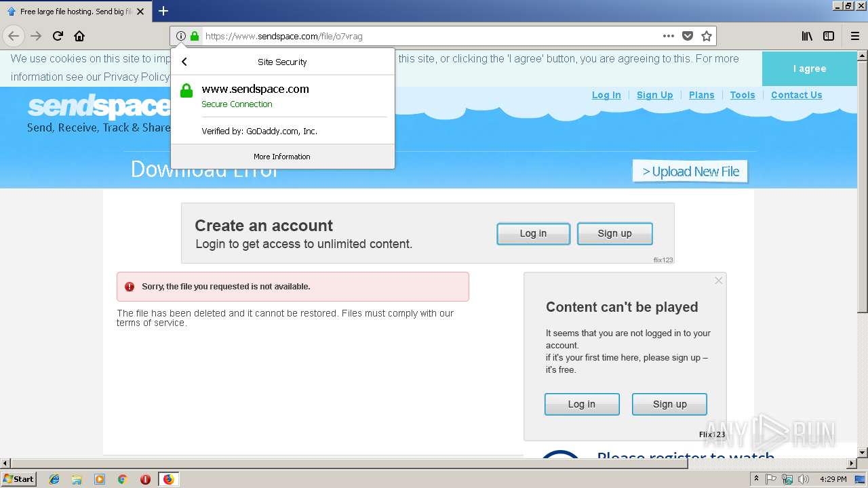Open the Firefox home page
Screen dimensions: 868x488
pyautogui.click(x=79, y=36)
